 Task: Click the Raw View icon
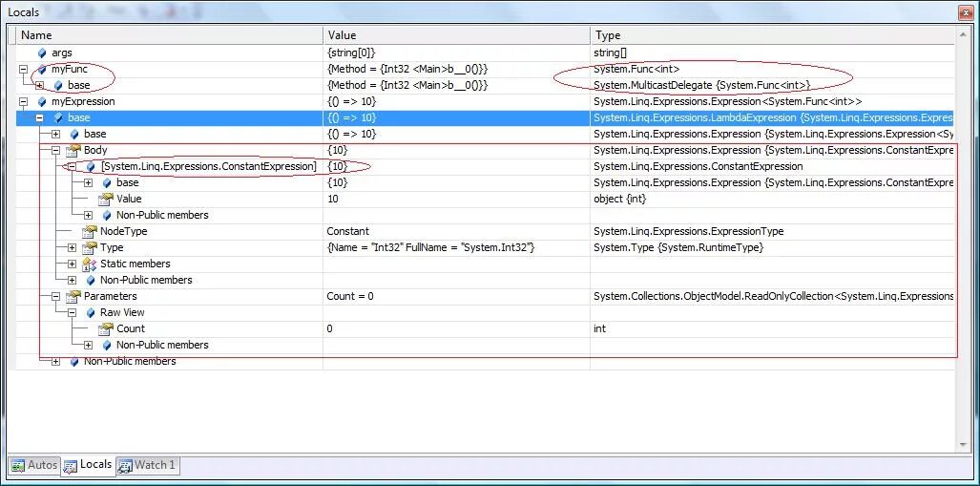tap(91, 313)
